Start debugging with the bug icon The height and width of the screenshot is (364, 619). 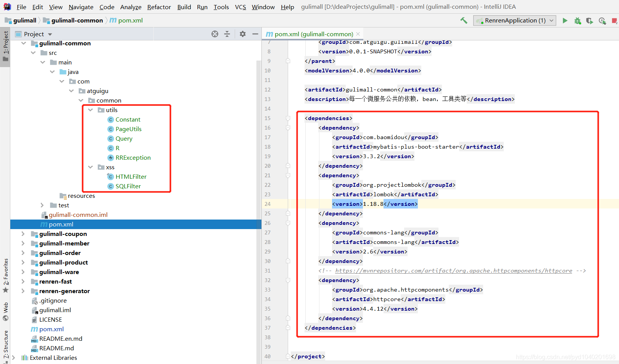[x=577, y=21]
